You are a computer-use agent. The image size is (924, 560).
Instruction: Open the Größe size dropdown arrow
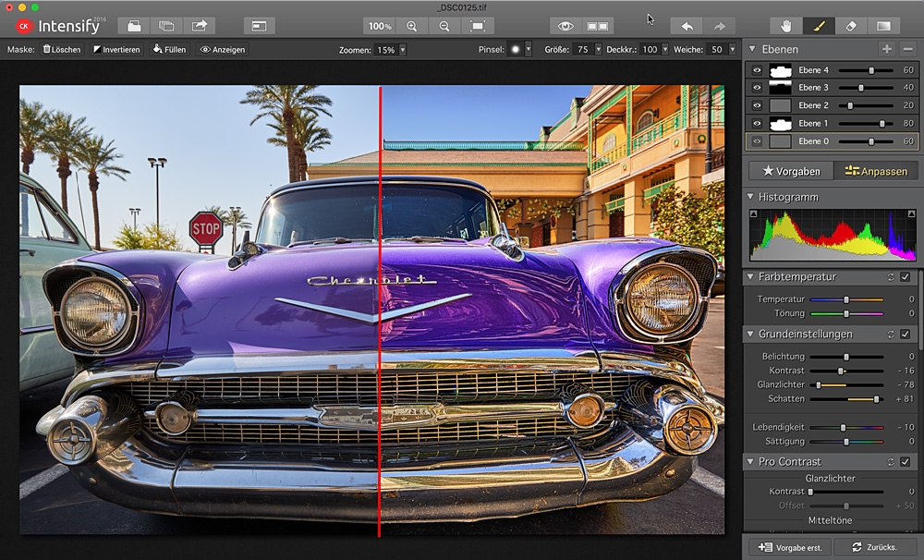pyautogui.click(x=598, y=50)
